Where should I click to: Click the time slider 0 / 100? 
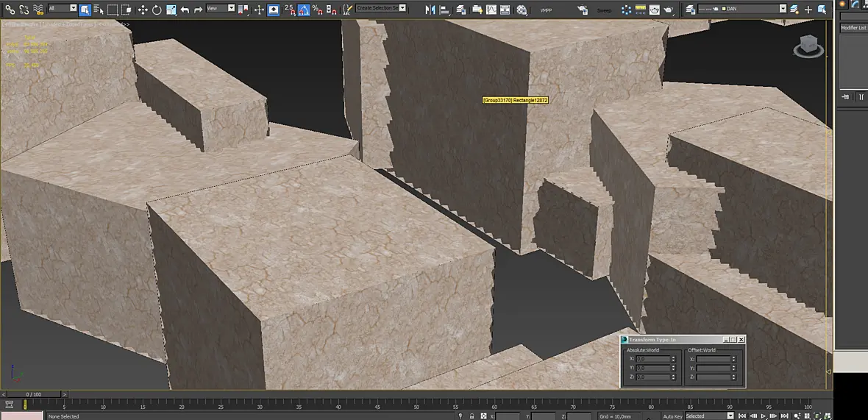(33, 394)
